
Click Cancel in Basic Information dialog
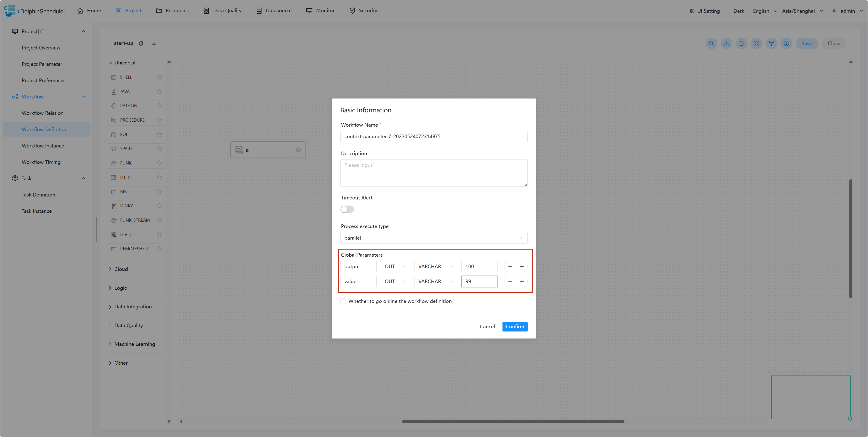point(487,327)
